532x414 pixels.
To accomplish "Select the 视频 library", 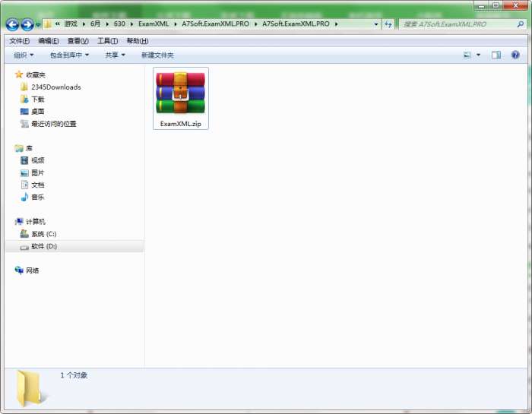I will coord(38,160).
